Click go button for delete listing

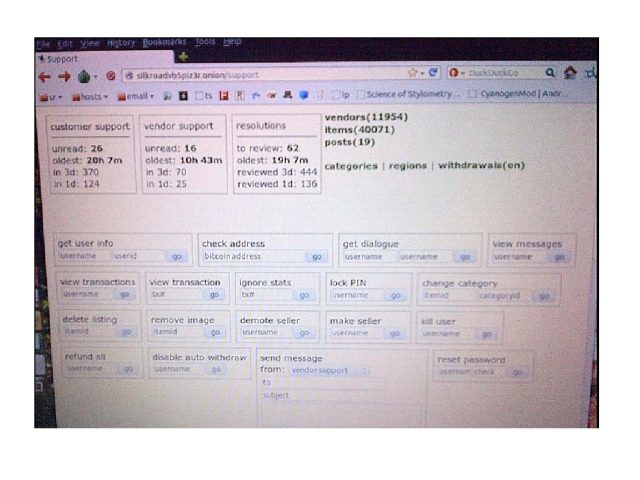pyautogui.click(x=127, y=331)
